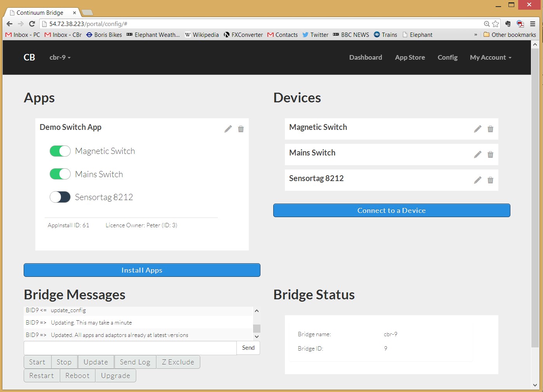Image resolution: width=543 pixels, height=392 pixels.
Task: Click the page vertical scrollbar thumb
Action: tap(535, 197)
